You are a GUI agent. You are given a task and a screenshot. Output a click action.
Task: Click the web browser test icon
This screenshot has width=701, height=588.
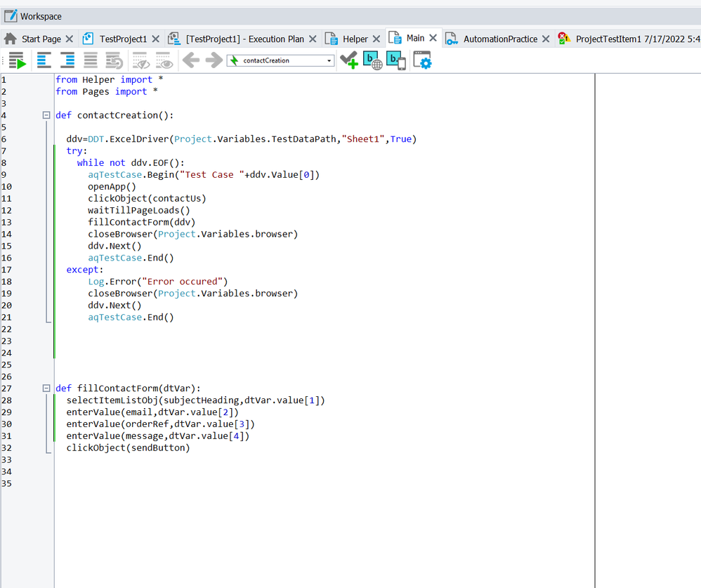coord(372,61)
